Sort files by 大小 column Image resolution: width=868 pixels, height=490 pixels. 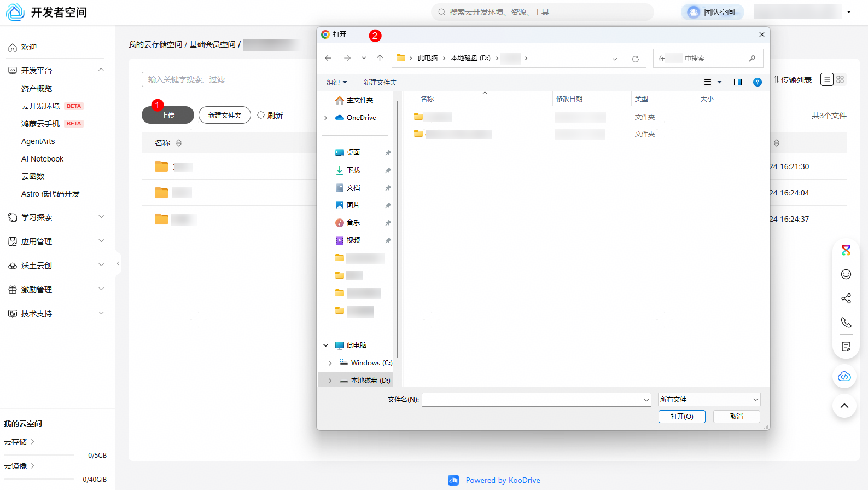tap(707, 99)
